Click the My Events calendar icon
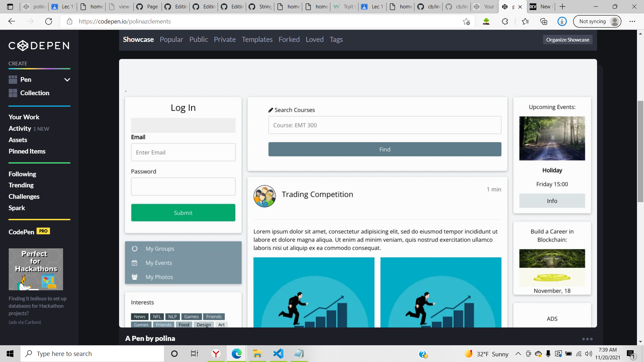 [135, 263]
